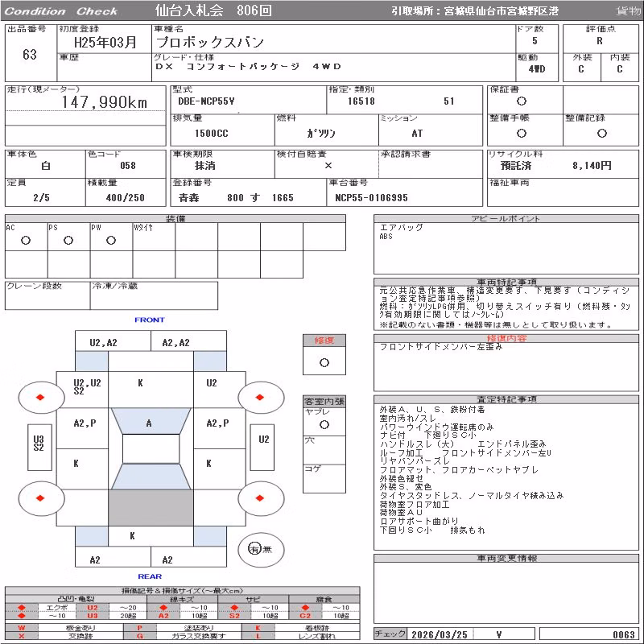Click the 仙台入札会 806回 header text
Screen dimensions: 644x644
click(x=213, y=10)
